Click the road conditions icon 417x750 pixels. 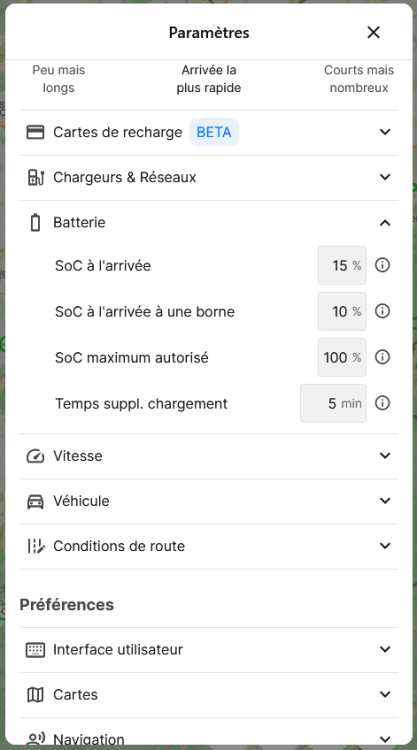35,546
